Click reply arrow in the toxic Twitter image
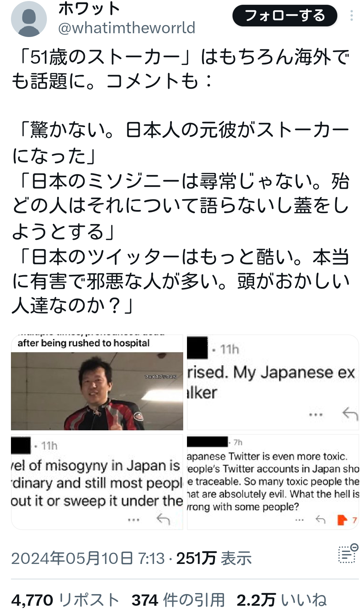The height and width of the screenshot is (615, 364). point(321,520)
